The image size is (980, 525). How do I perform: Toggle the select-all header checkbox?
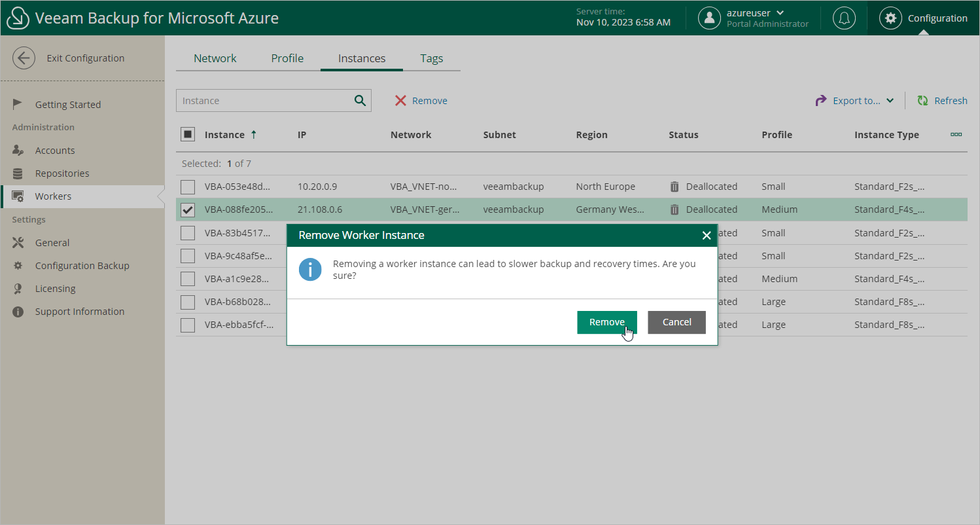coord(188,134)
